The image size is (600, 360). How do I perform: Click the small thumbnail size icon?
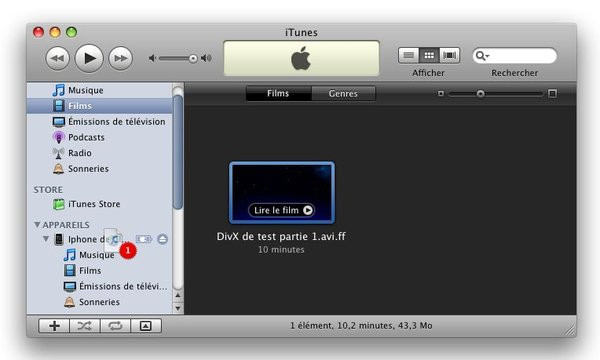(441, 93)
